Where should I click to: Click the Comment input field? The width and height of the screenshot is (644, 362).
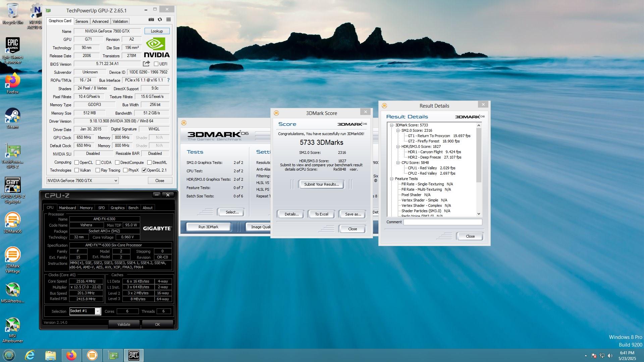[x=442, y=222]
